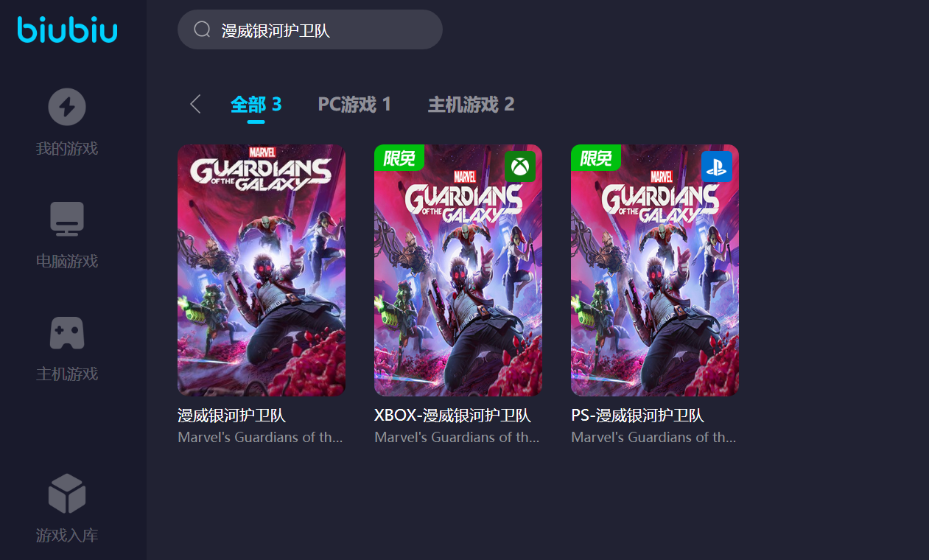The image size is (929, 560).
Task: Switch to the 主机游戏 2 tab
Action: coord(471,104)
